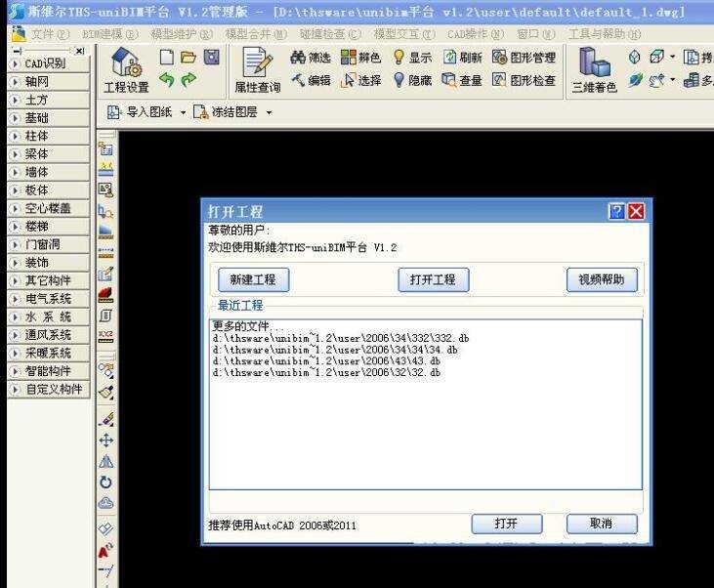Click the 隐藏 hide light bulb tool
Viewport: 714px width, 588px height.
(x=412, y=80)
